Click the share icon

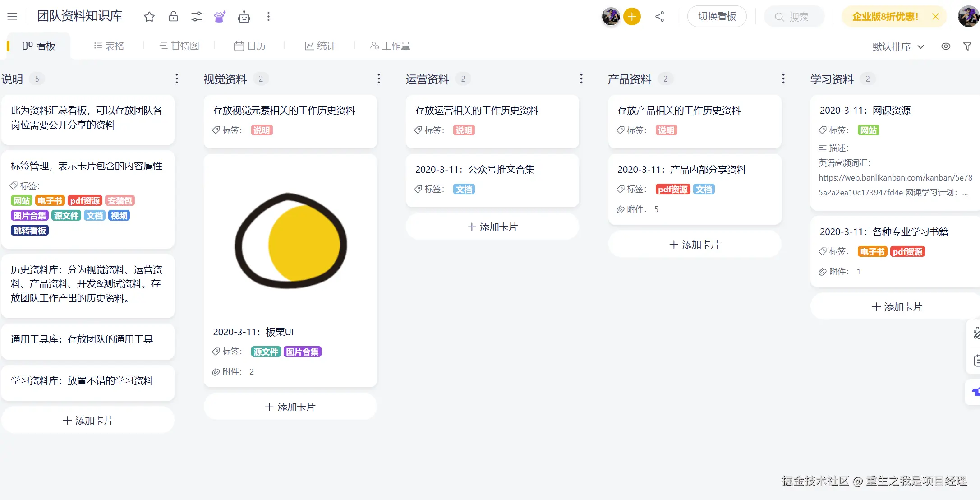click(x=659, y=17)
